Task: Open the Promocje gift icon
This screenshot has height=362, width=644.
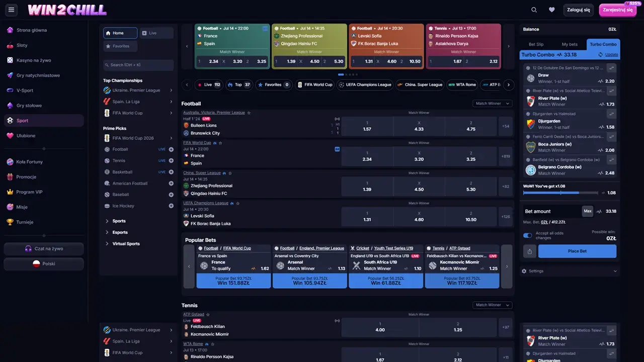Action: point(10,177)
